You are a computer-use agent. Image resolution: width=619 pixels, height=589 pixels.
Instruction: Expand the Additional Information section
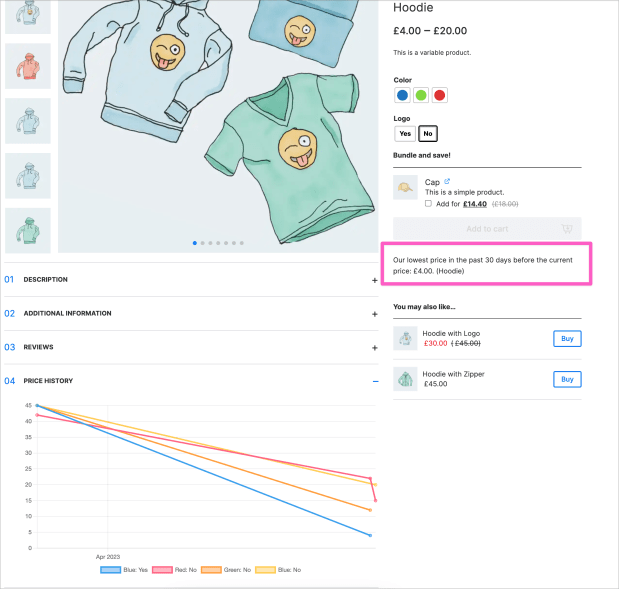point(374,314)
